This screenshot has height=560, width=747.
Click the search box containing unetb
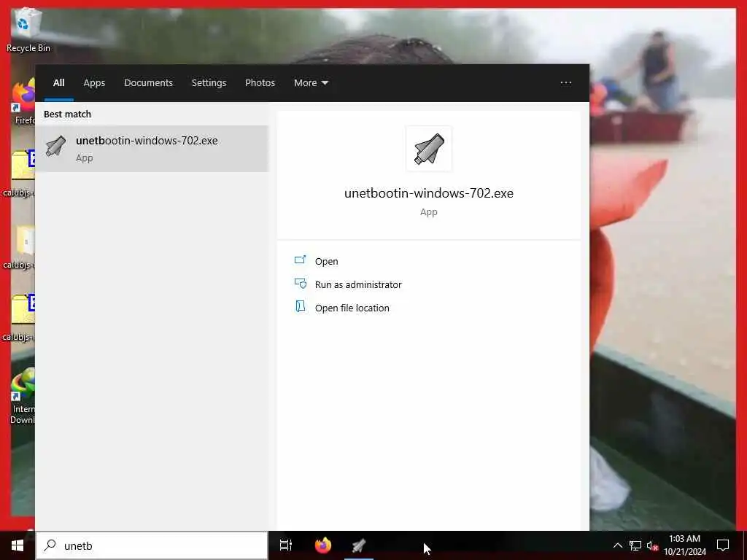click(x=152, y=545)
